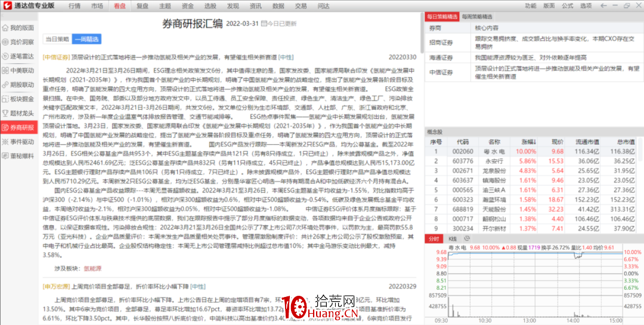
Task: Open the 资讯 top tab
Action: (255, 6)
